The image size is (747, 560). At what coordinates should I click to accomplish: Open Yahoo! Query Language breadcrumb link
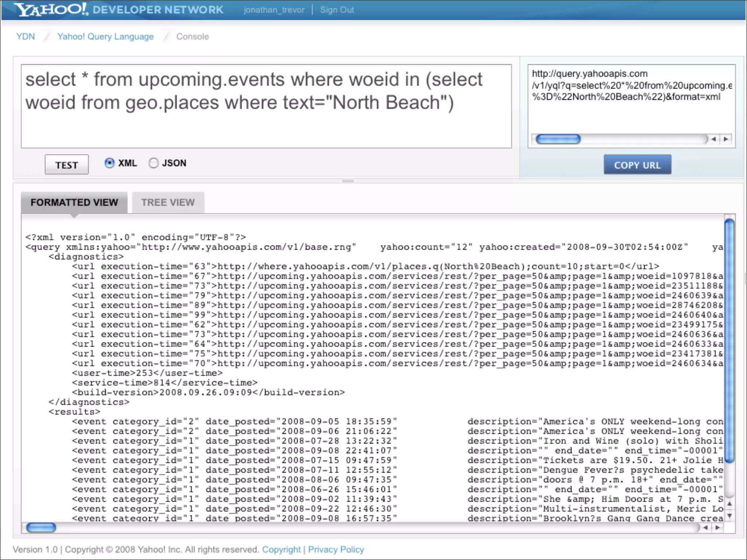tap(105, 36)
